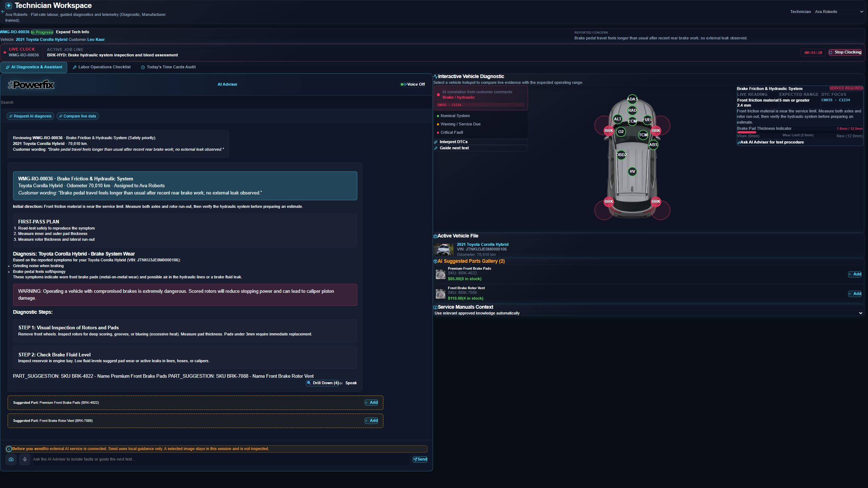Click the C0035 · C1234 DTC focus codes
This screenshot has width=868, height=488.
point(835,100)
